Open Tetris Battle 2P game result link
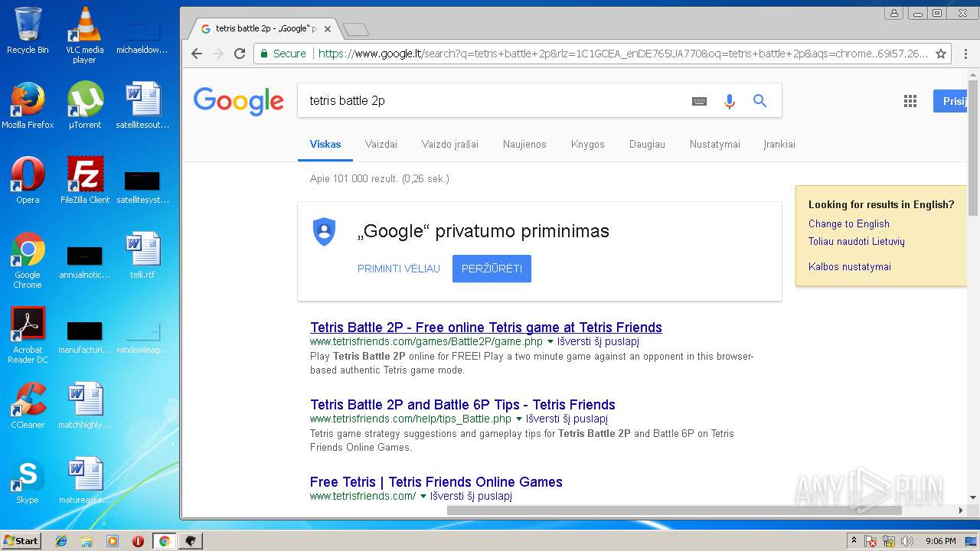Image resolution: width=980 pixels, height=551 pixels. pos(486,328)
